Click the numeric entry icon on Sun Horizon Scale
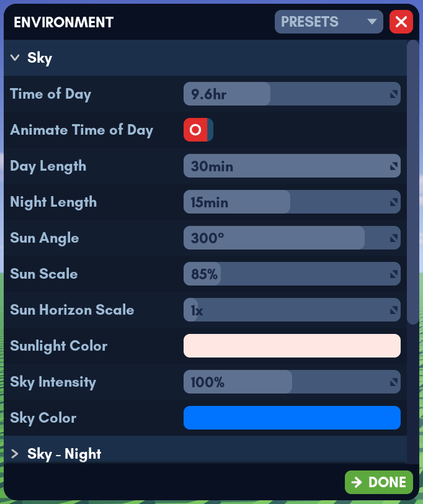The height and width of the screenshot is (504, 423). 392,310
